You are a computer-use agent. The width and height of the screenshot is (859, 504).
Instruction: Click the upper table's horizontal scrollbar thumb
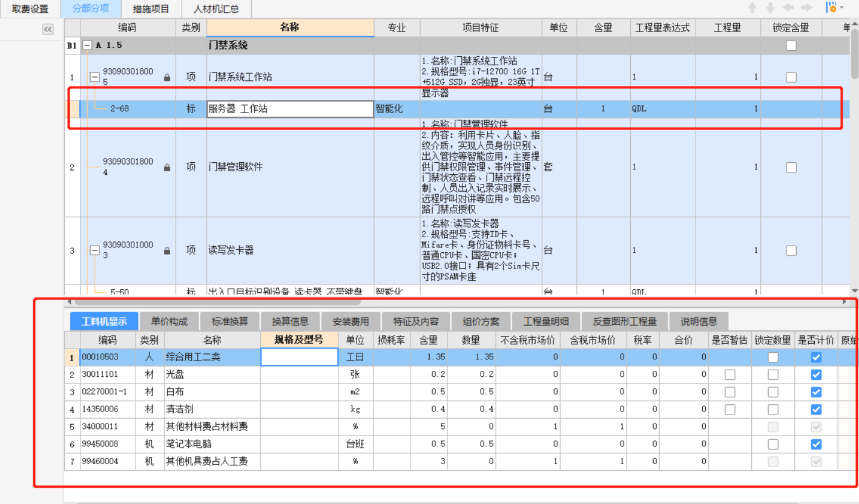point(217,301)
